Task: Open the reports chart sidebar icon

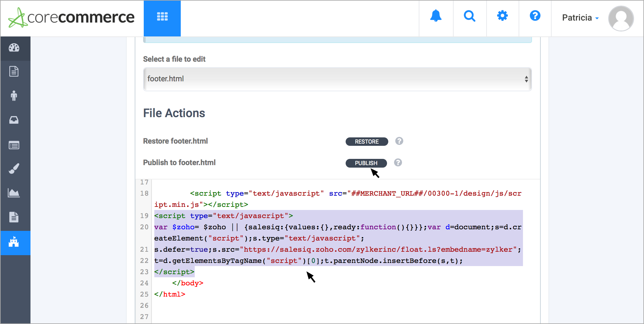Action: click(14, 193)
